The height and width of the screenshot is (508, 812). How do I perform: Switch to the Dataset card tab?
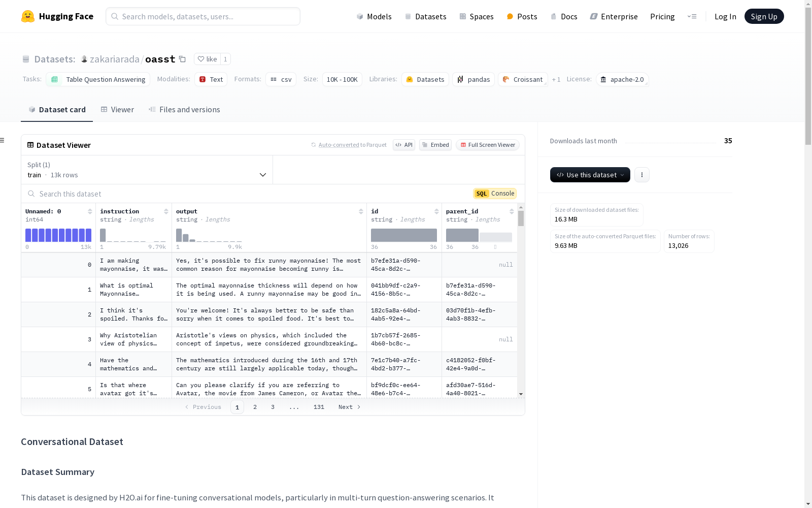[x=57, y=110]
